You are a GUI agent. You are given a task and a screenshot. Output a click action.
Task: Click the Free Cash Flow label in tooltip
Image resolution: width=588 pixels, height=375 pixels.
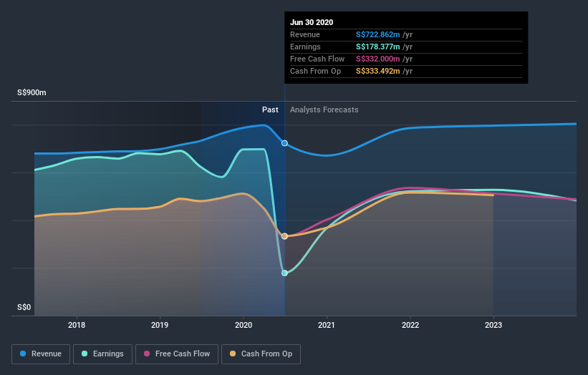point(317,59)
